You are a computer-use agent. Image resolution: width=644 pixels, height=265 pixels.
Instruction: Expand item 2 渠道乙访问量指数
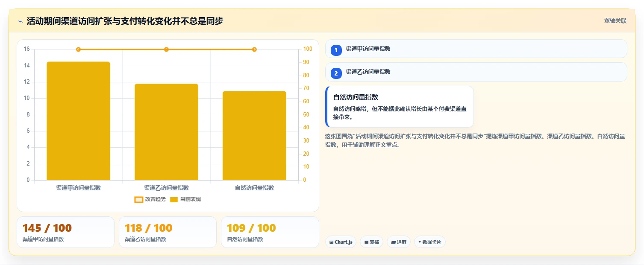pyautogui.click(x=476, y=72)
